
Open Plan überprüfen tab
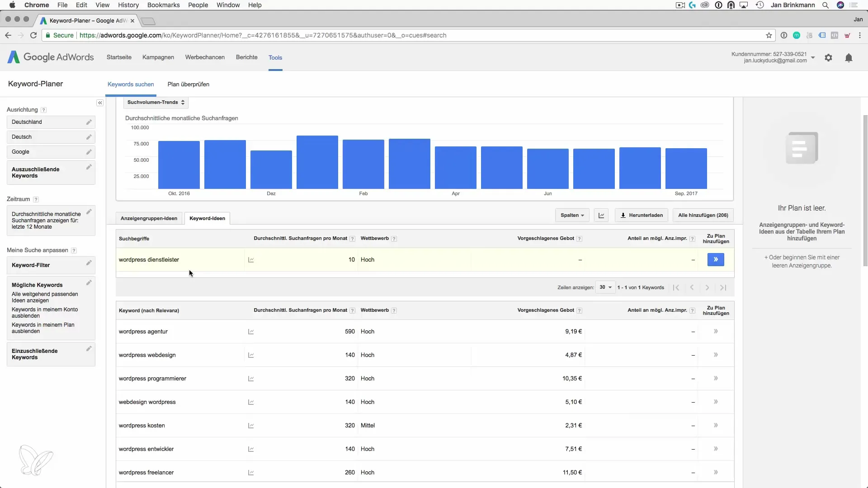click(188, 84)
